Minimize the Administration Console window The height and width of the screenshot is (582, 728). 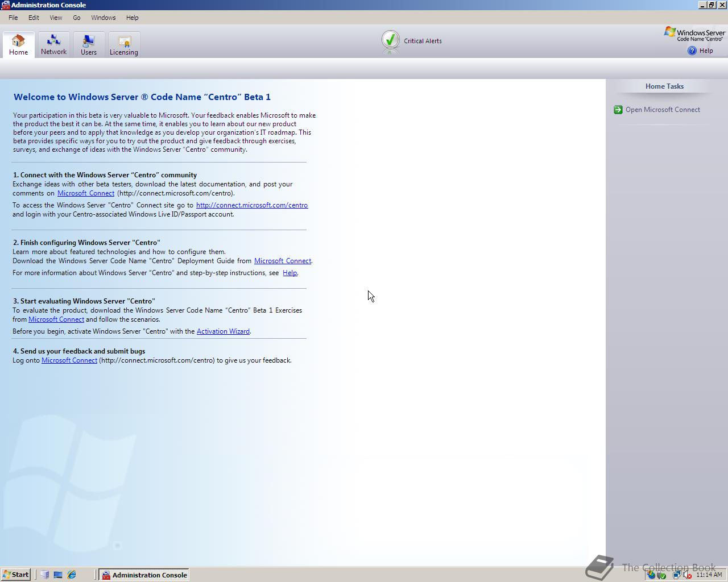pos(702,5)
